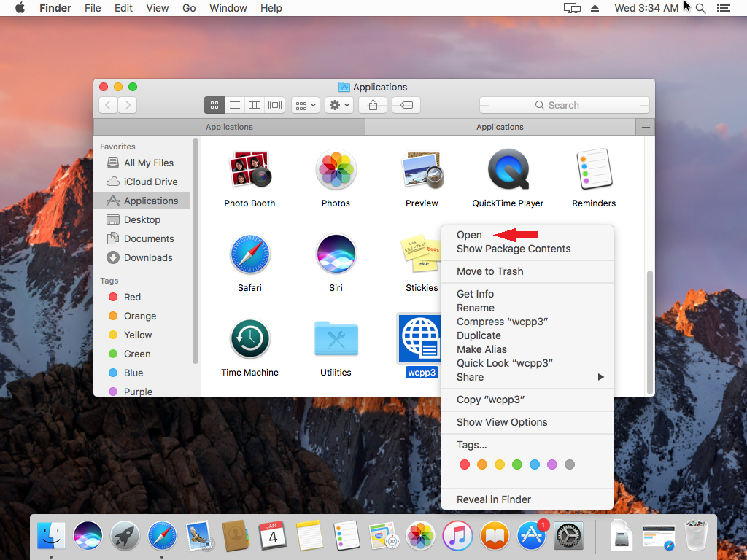Open Launchpad from the Dock
The width and height of the screenshot is (747, 560).
click(125, 535)
